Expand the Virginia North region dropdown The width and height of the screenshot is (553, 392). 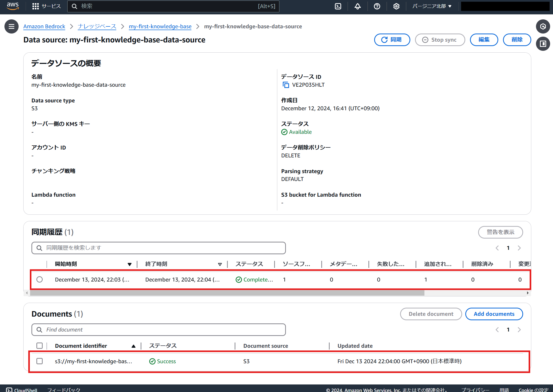click(432, 6)
